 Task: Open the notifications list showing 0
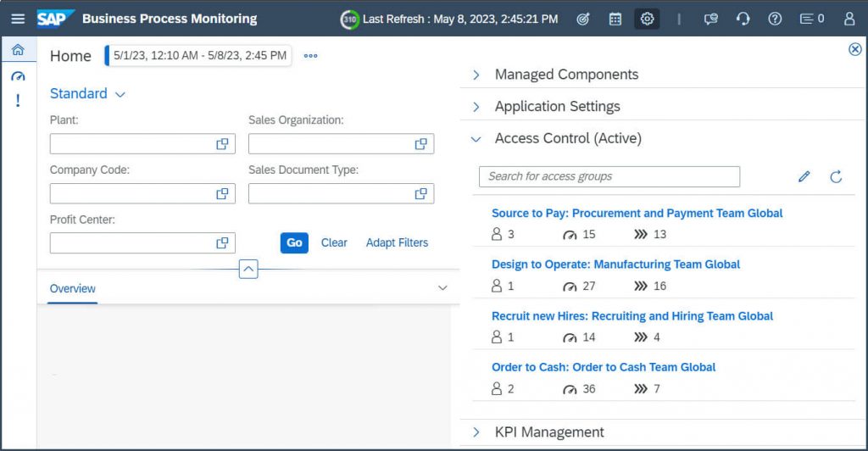(812, 19)
